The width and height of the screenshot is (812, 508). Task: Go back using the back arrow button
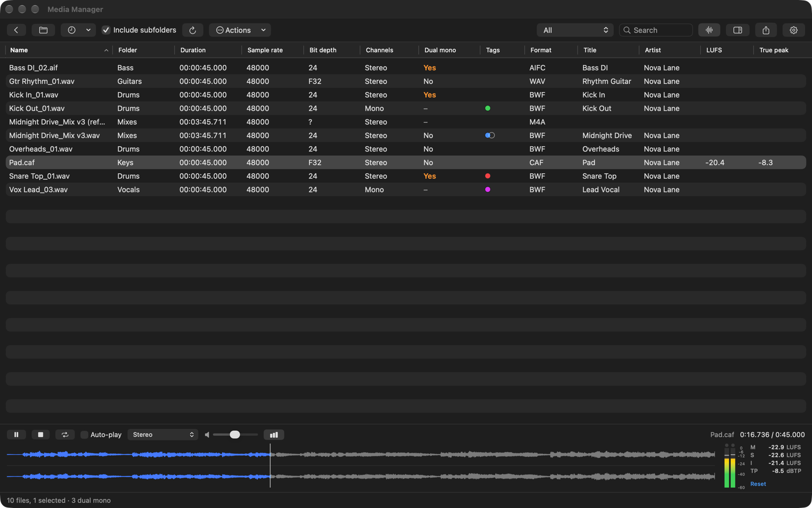(16, 30)
